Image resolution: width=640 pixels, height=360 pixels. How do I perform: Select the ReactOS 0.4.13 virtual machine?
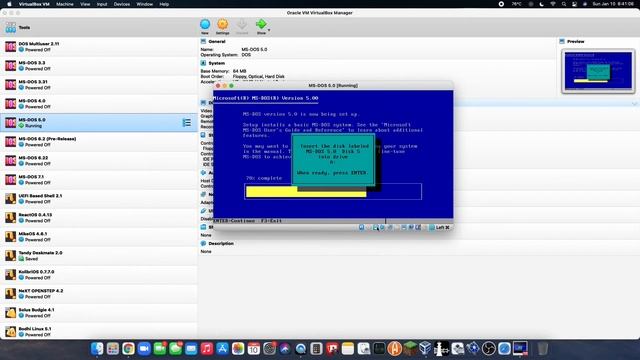(99, 218)
